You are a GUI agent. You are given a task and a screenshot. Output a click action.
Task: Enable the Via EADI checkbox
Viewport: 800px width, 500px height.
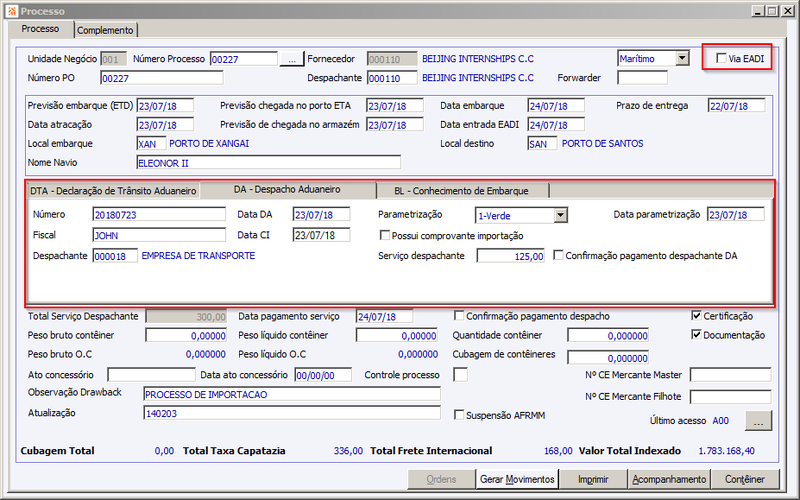pos(721,58)
